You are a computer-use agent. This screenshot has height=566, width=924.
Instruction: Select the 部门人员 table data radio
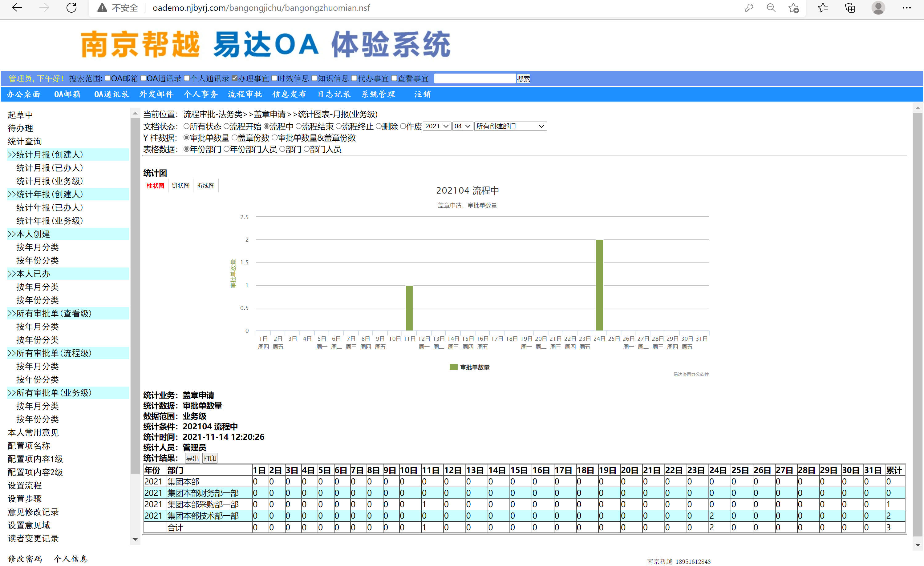point(306,149)
